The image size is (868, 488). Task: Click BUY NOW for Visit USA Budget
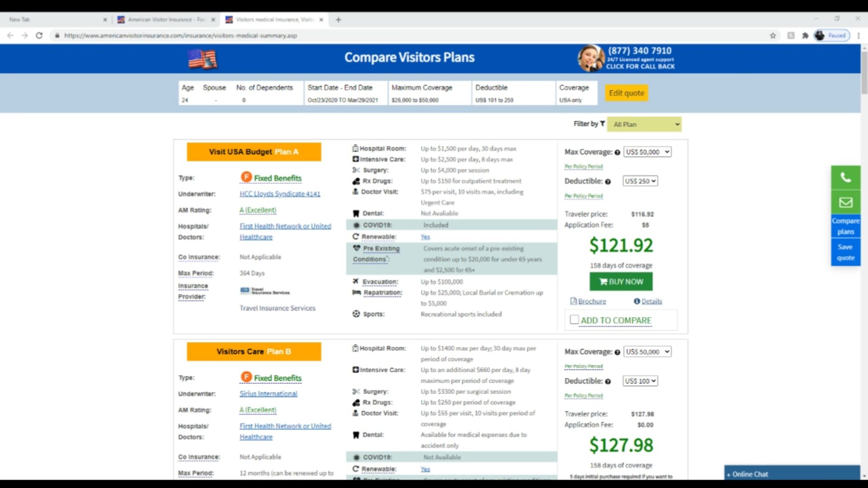click(x=621, y=282)
